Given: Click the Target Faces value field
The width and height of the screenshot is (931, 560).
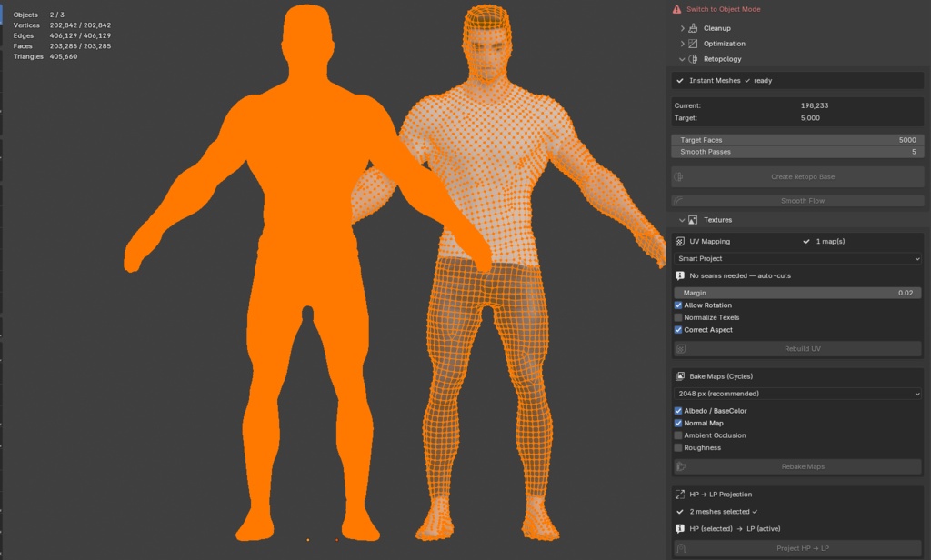Looking at the screenshot, I should 797,140.
